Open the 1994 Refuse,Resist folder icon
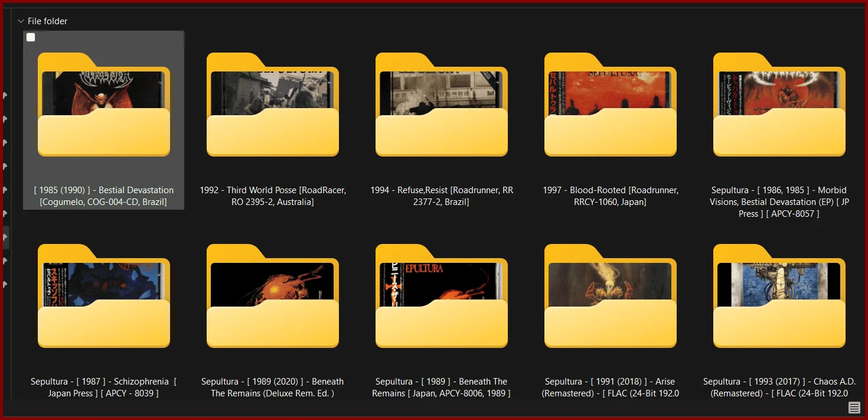This screenshot has height=420, width=868. click(x=442, y=105)
